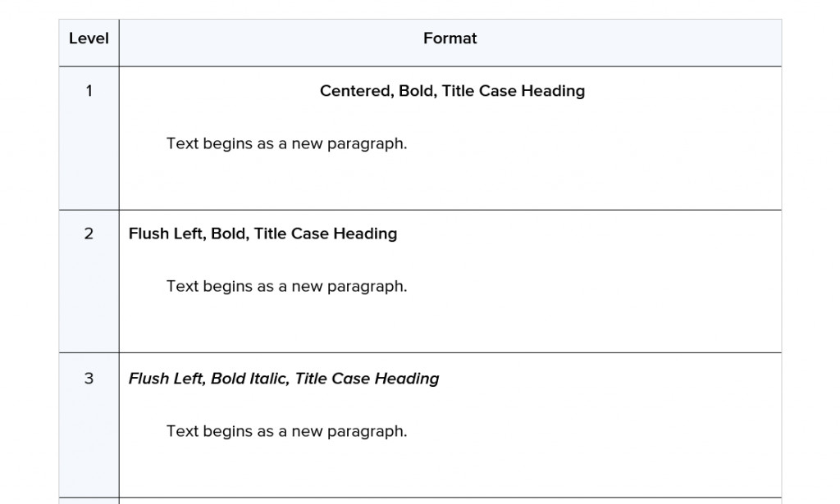The width and height of the screenshot is (840, 504).
Task: Click the word "Text" in Level 2 row
Action: click(x=182, y=287)
